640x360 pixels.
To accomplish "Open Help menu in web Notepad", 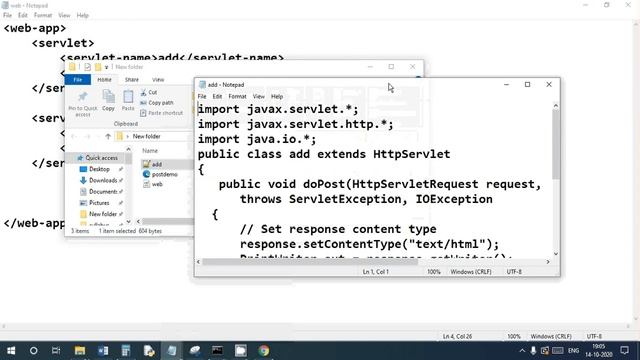I will (82, 15).
